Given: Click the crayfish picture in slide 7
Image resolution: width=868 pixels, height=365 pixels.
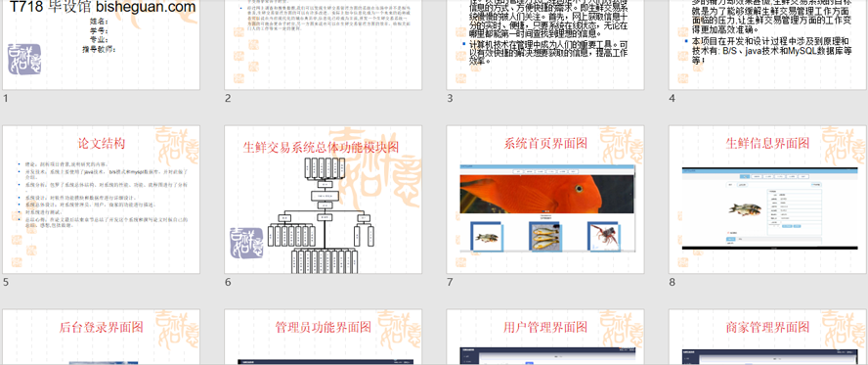Looking at the screenshot, I should (x=605, y=237).
